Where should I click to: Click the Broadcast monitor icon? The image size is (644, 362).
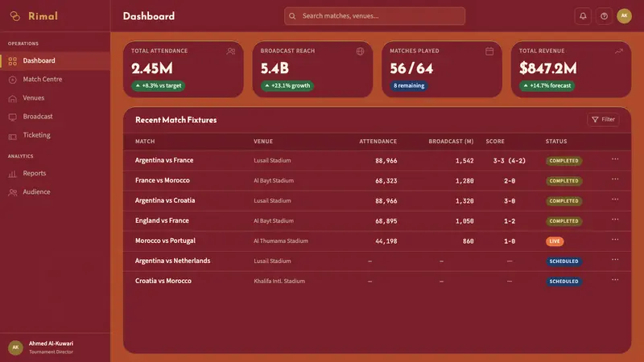[13, 117]
